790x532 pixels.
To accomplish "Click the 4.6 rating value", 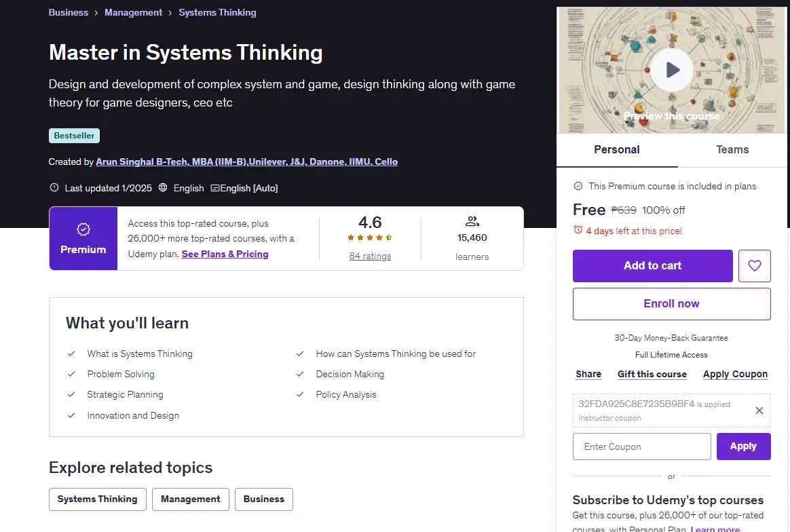I will pos(370,222).
